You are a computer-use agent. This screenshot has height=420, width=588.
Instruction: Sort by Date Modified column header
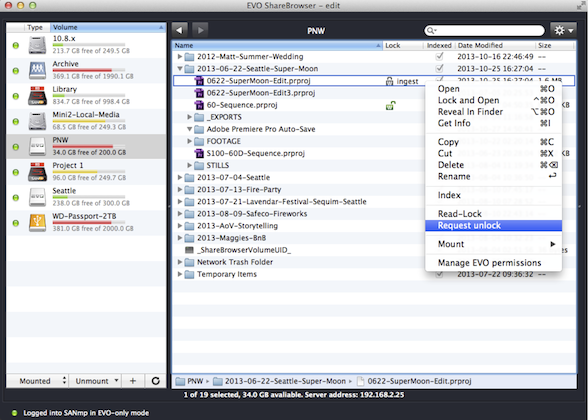tap(495, 45)
